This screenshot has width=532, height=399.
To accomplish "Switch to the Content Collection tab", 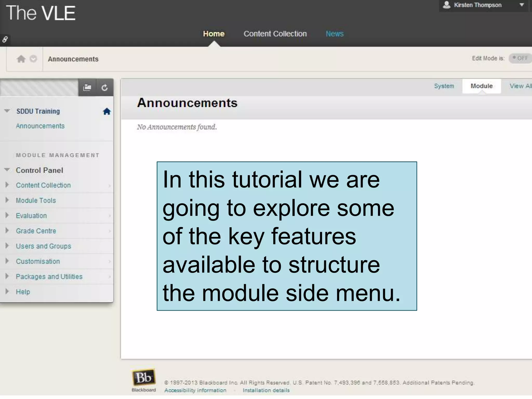I will tap(275, 34).
